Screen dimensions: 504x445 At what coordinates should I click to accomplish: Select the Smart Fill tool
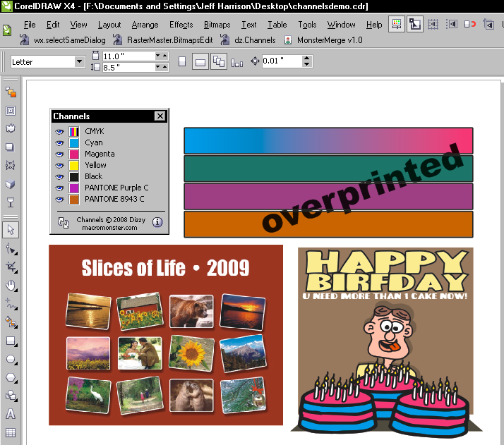(11, 322)
